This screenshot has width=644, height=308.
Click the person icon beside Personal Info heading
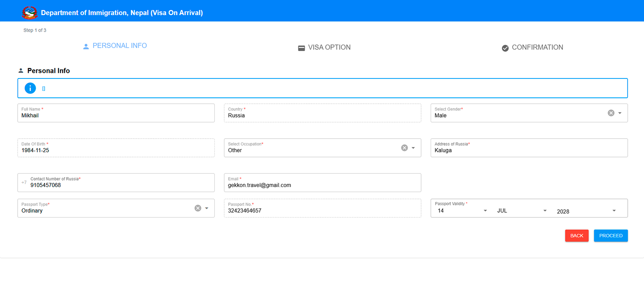click(x=21, y=71)
